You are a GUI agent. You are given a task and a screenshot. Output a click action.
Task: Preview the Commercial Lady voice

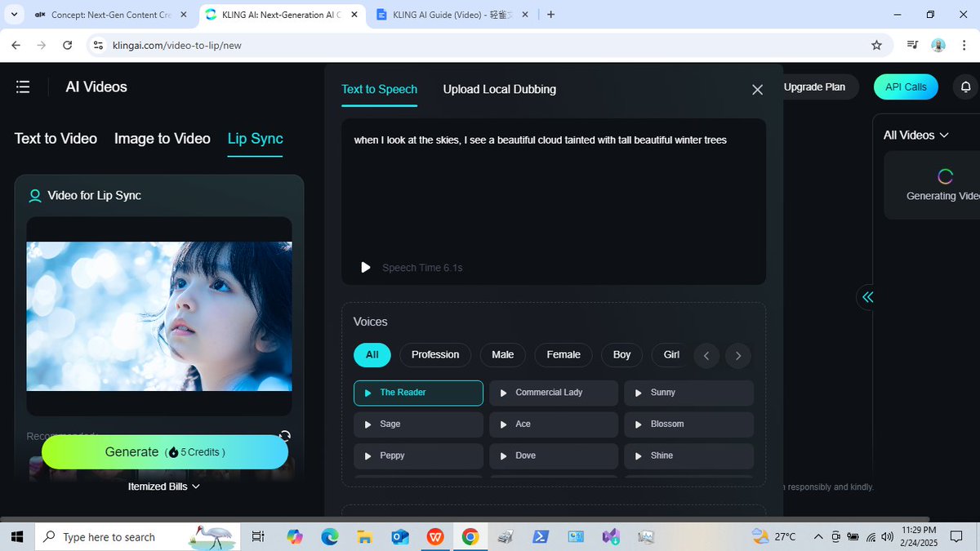click(x=504, y=393)
